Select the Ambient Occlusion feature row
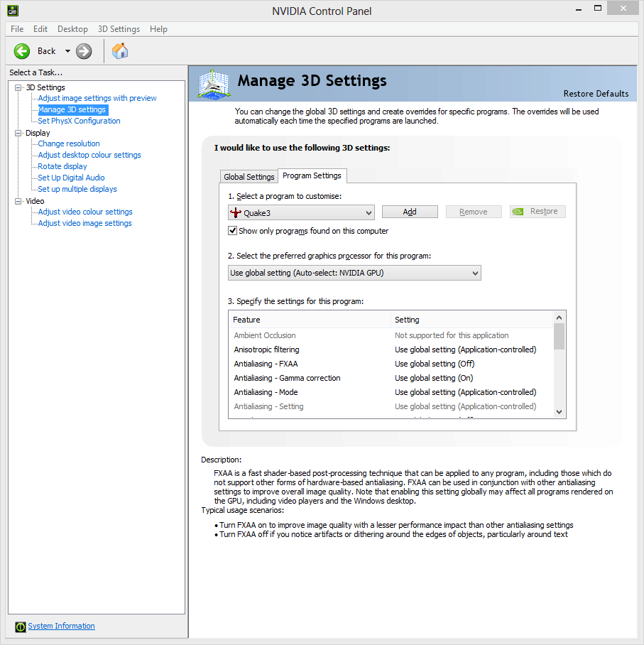 click(x=391, y=335)
